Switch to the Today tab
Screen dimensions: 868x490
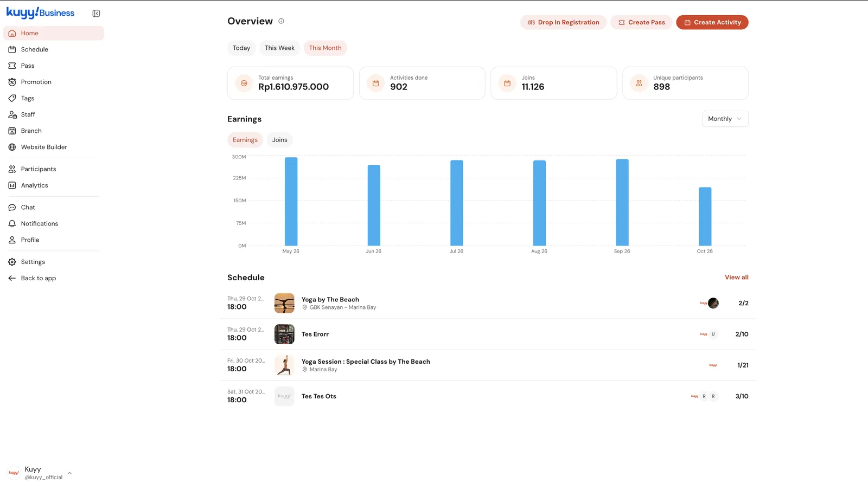[241, 48]
